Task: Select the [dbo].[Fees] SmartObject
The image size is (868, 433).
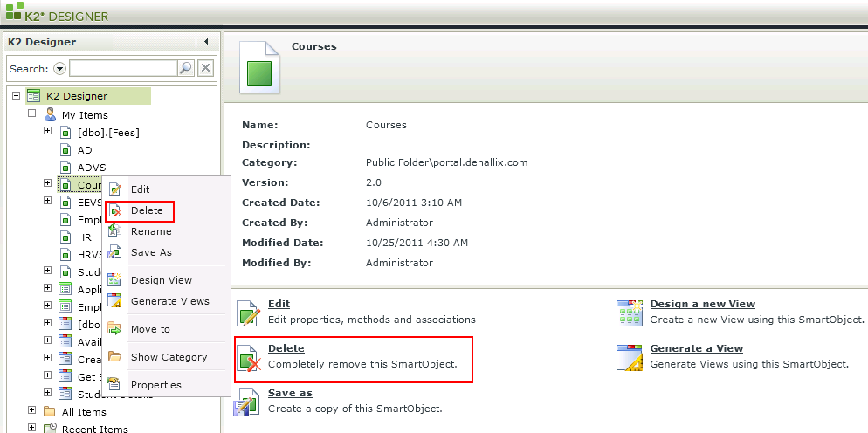Action: (x=108, y=133)
